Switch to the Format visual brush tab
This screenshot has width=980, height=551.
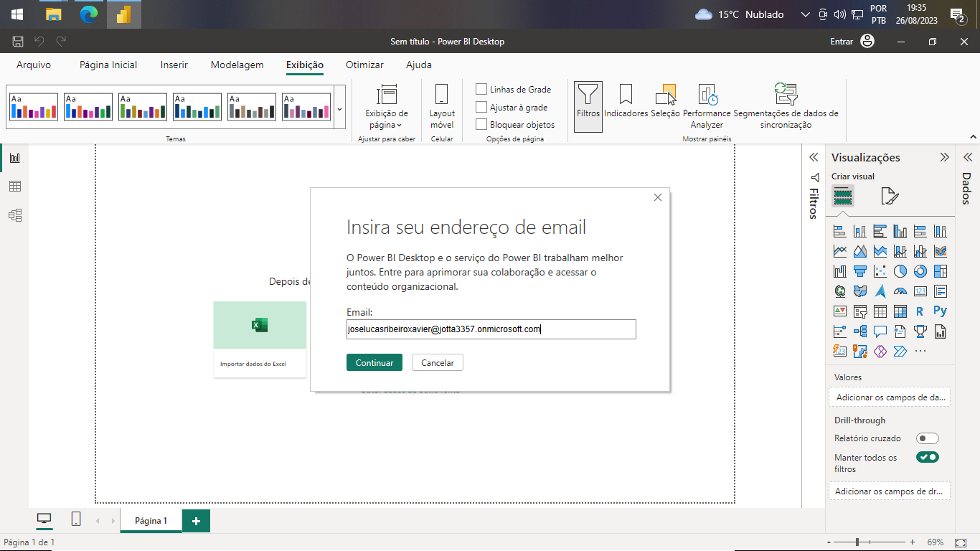(x=890, y=196)
